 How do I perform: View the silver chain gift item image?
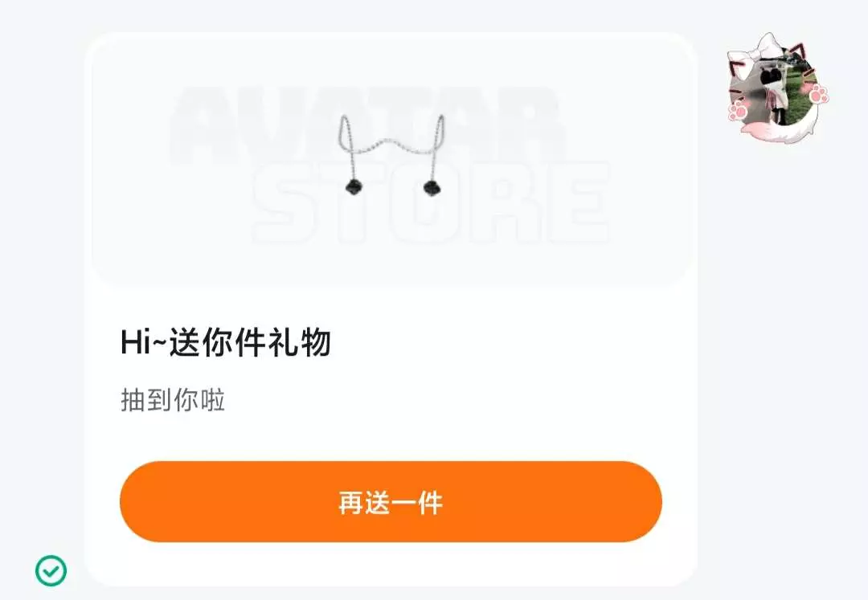click(x=391, y=155)
